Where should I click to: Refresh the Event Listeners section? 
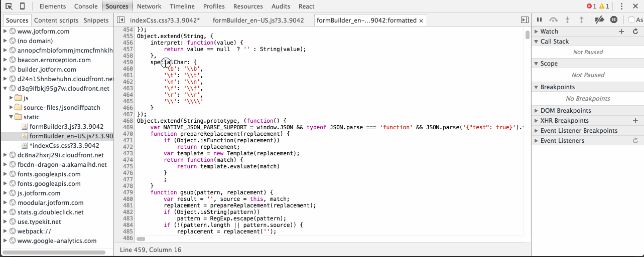click(635, 141)
